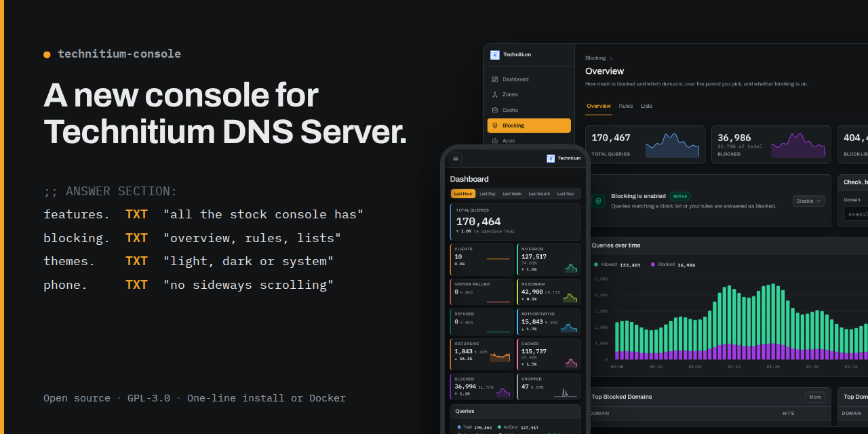Click the Blocking shield icon in sidebar
Screen dimensions: 868x434
495,125
